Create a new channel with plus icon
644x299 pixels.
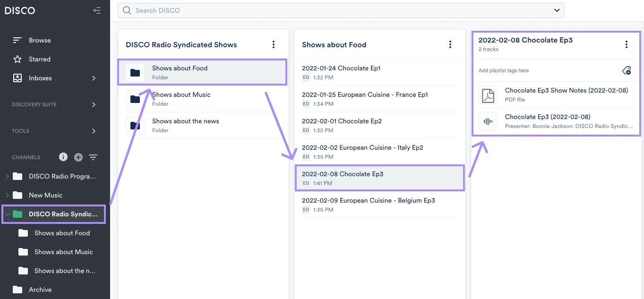[x=78, y=157]
